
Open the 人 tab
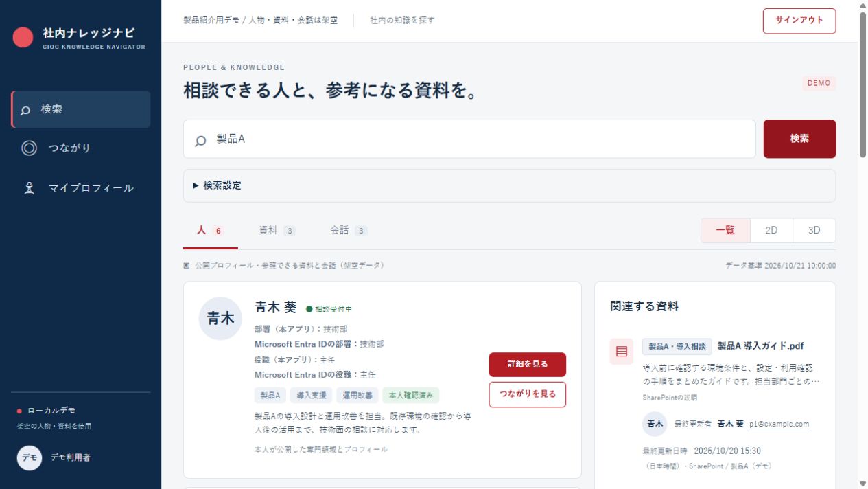(210, 231)
